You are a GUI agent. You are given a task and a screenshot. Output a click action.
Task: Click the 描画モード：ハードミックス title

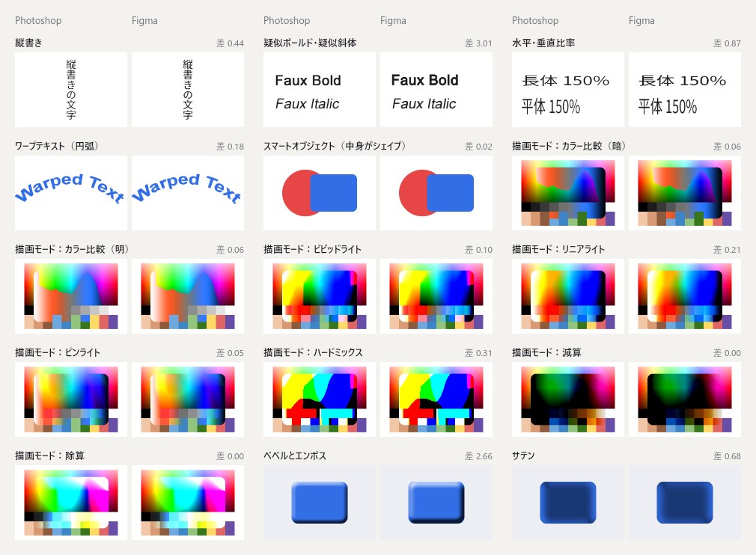(314, 352)
